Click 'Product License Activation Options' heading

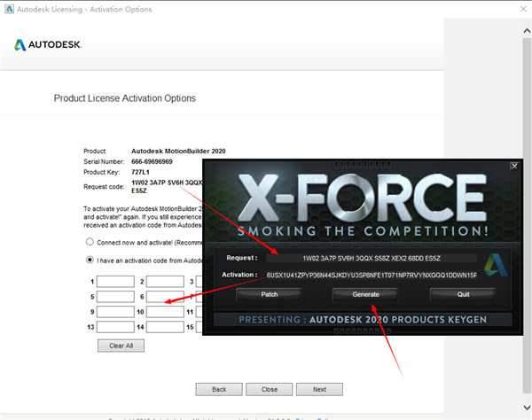(x=125, y=98)
